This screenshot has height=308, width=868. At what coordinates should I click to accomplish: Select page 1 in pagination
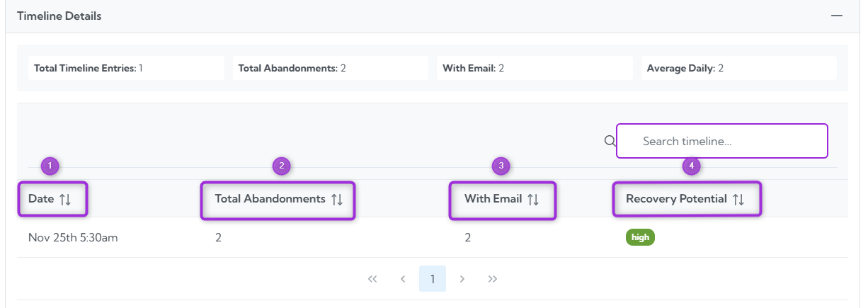(x=433, y=279)
